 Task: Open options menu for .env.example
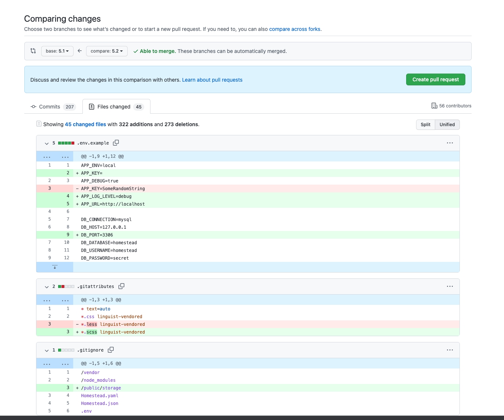click(450, 143)
